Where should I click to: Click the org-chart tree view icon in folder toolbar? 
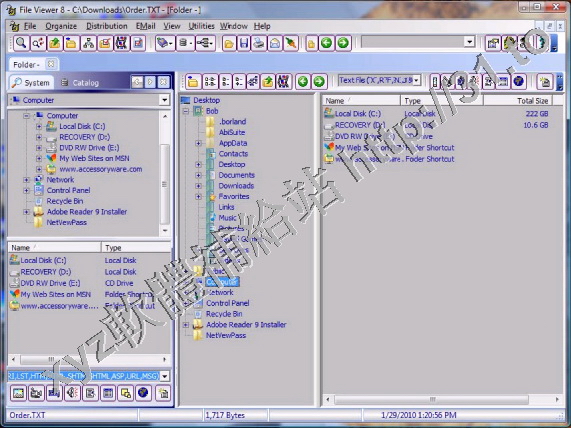253,81
